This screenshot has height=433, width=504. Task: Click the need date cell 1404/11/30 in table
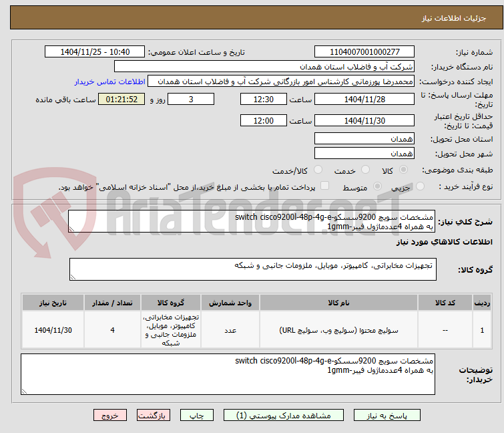(53, 330)
